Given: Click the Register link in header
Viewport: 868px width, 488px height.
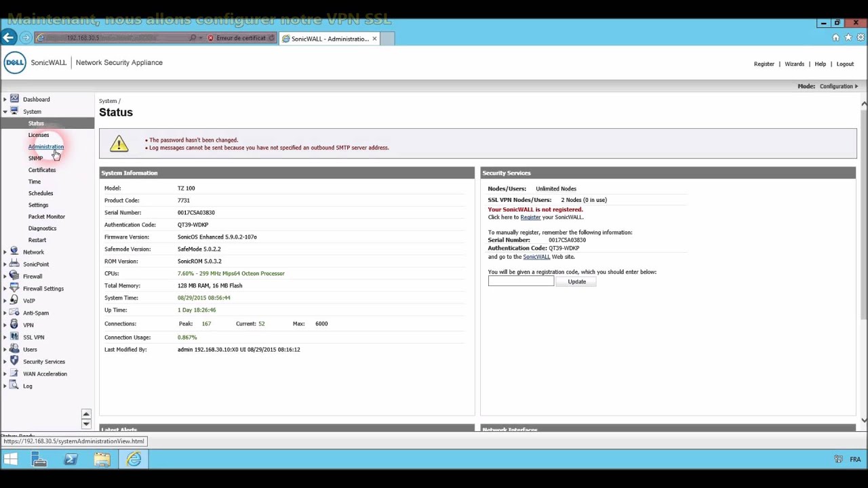Looking at the screenshot, I should [x=764, y=64].
